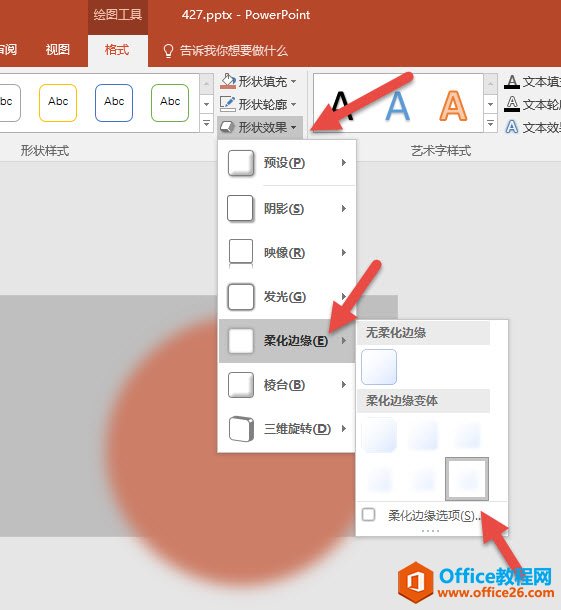Choose the black A WordArt style
Image resolution: width=561 pixels, height=610 pixels.
[x=341, y=105]
